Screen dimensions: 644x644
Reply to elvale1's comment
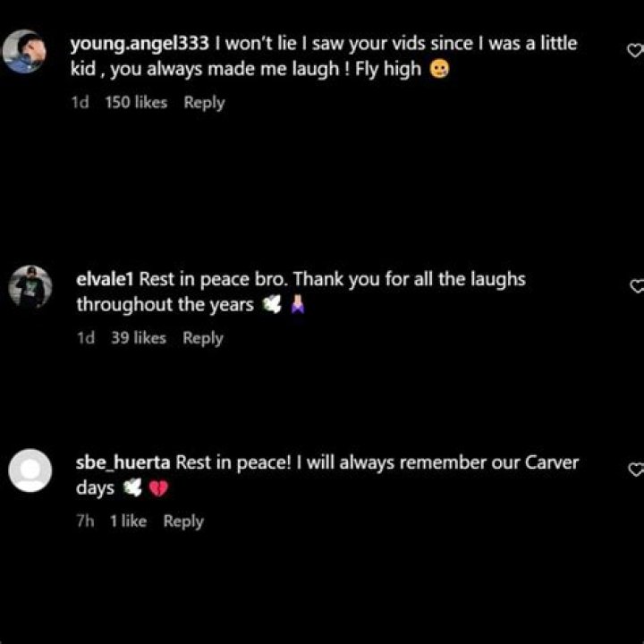point(203,338)
